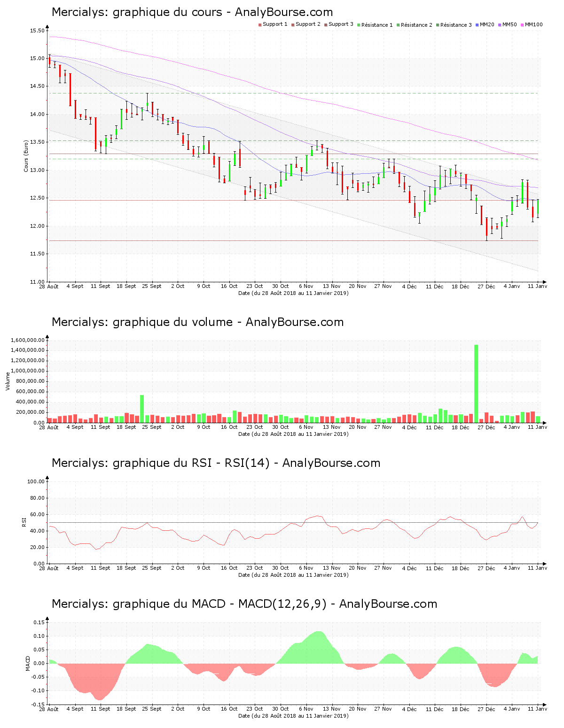This screenshot has height=728, width=564.
Task: Click the 'Cours (Euro)' vertical axis label
Action: 26,156
